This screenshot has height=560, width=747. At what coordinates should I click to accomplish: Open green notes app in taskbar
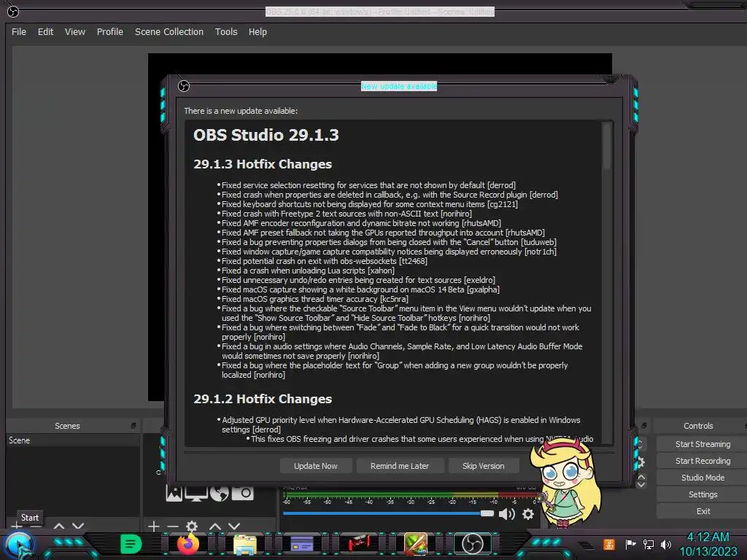[131, 544]
